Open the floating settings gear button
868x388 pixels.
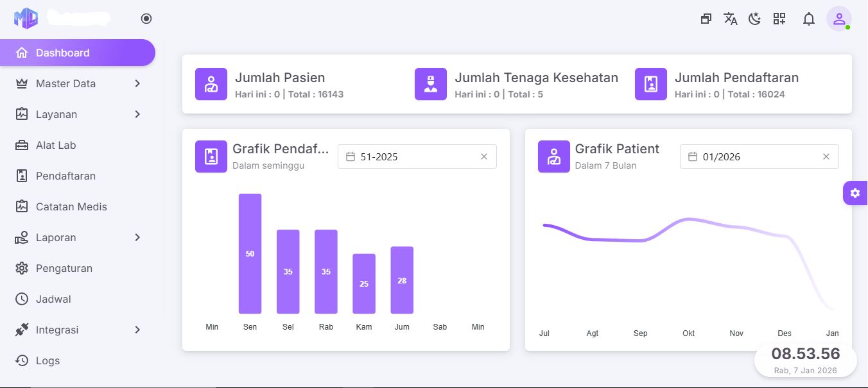coord(855,193)
